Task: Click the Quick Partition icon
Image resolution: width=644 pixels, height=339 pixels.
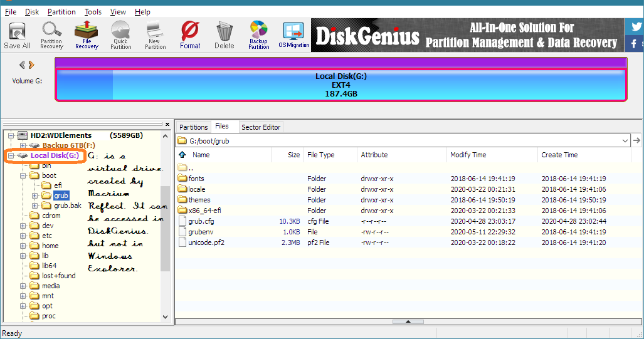Action: coord(120,35)
